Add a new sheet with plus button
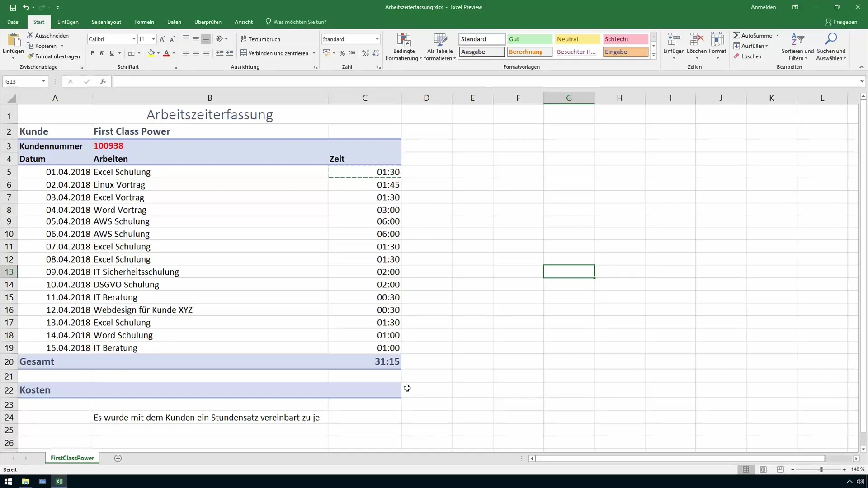Image resolution: width=868 pixels, height=488 pixels. pyautogui.click(x=118, y=458)
